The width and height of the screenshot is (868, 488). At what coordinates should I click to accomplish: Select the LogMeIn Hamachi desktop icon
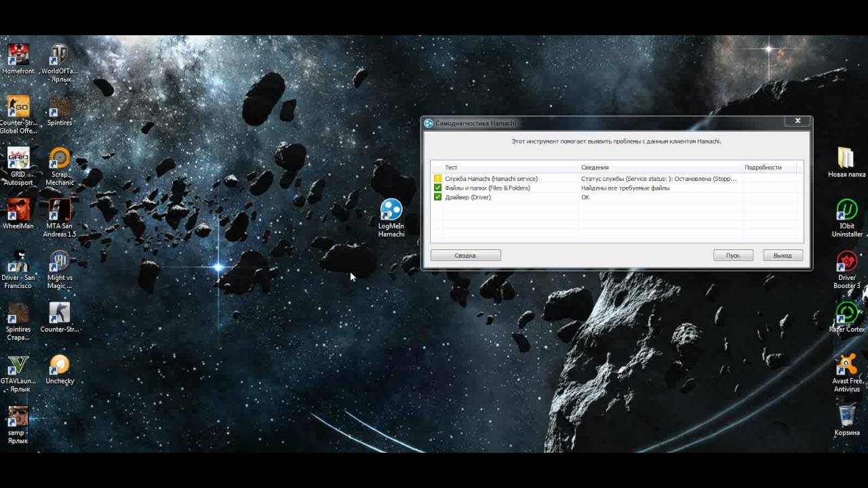tap(391, 218)
